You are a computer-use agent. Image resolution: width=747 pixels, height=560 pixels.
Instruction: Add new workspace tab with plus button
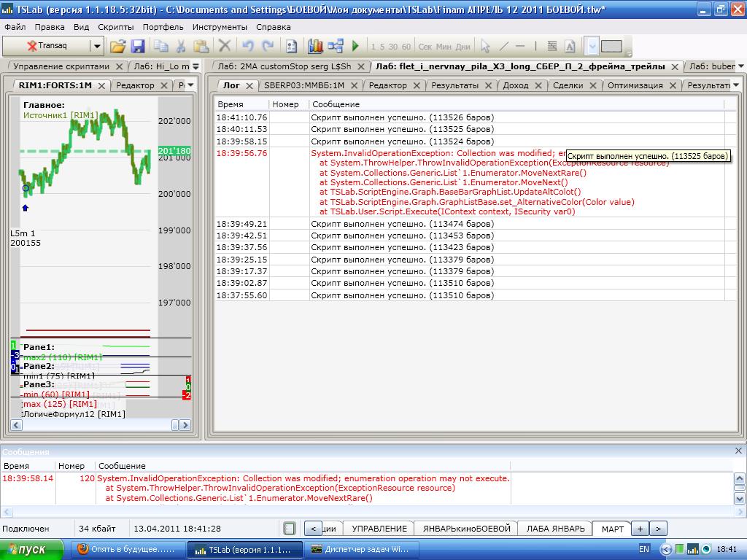[639, 529]
